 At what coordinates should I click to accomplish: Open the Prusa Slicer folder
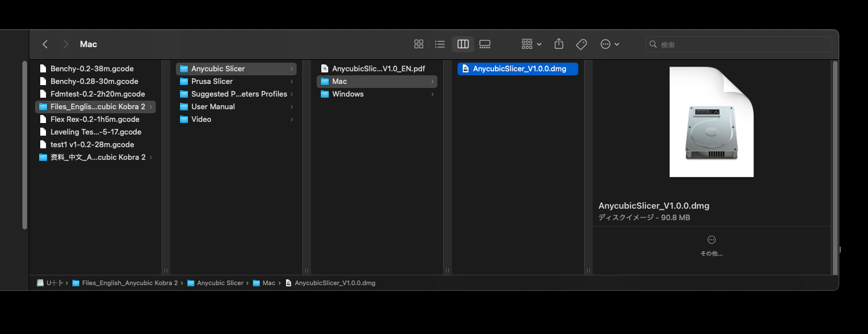[x=212, y=81]
